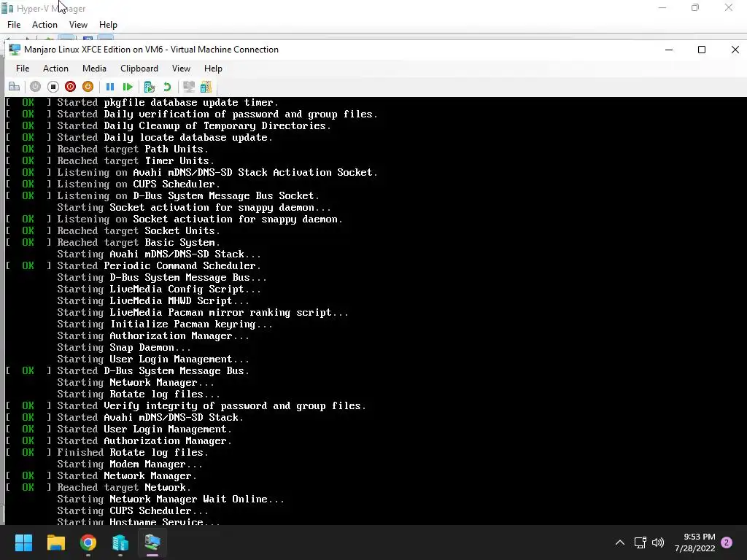
Task: Click the Hyper-V Manager title bar icon
Action: tap(7, 9)
